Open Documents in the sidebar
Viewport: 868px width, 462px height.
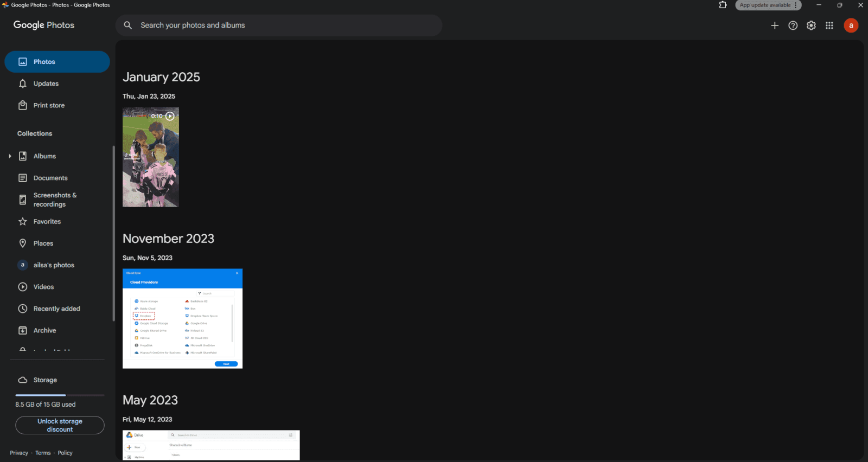[57, 178]
